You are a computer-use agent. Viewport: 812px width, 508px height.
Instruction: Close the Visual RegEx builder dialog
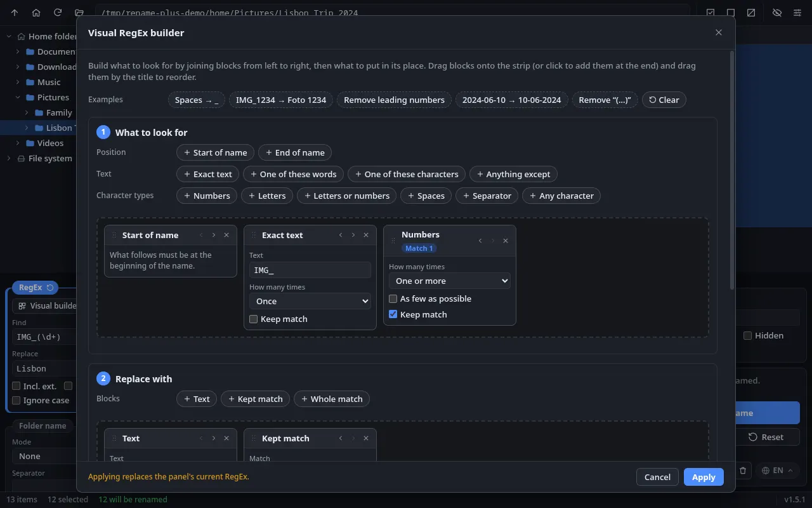pos(719,32)
